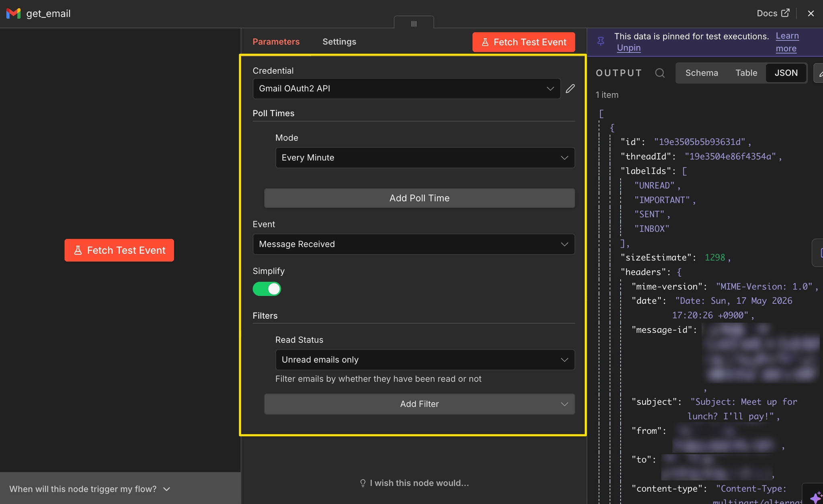Click Fetch Test Event in parameters header
This screenshot has height=504, width=823.
[x=524, y=42]
